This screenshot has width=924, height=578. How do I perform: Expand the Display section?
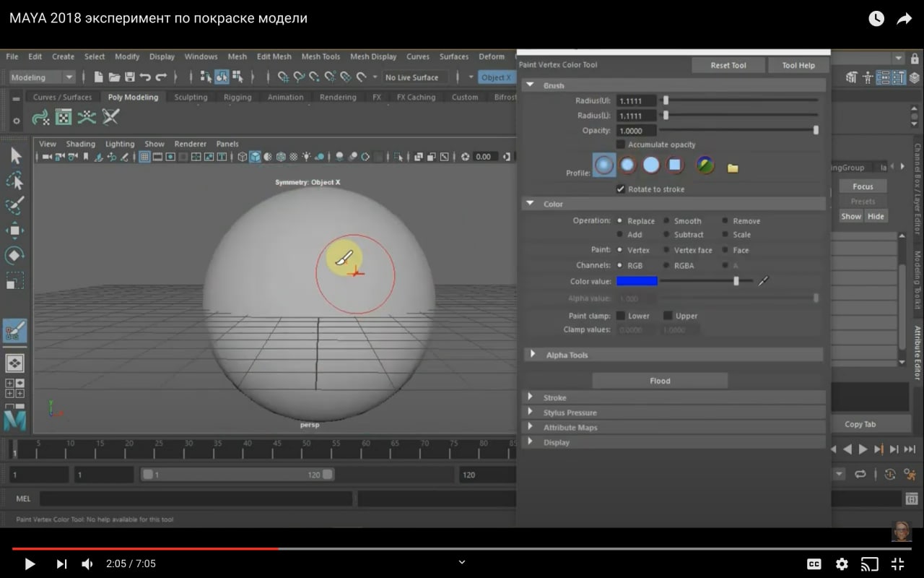531,441
